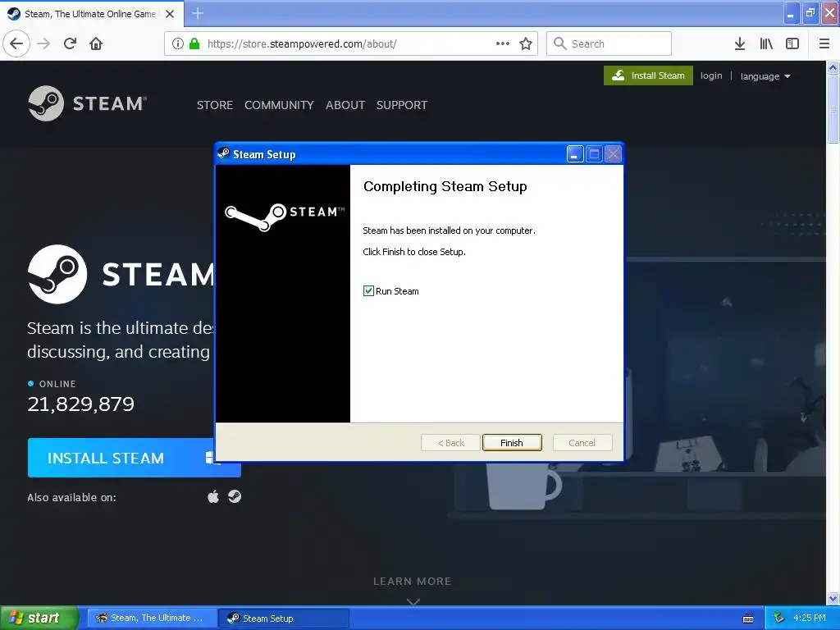Viewport: 840px width, 630px height.
Task: Click the keyboard icon in system tray
Action: pos(748,619)
